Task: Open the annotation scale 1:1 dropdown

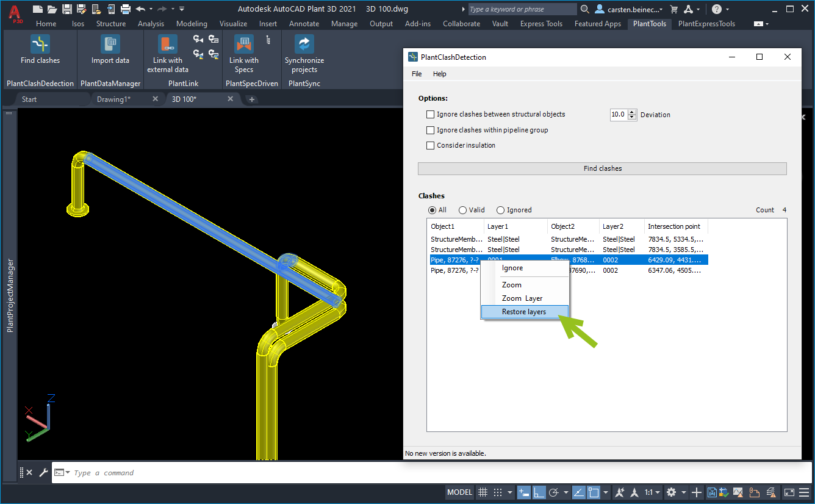Action: 652,492
